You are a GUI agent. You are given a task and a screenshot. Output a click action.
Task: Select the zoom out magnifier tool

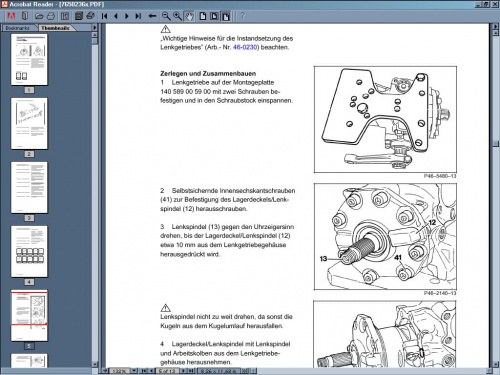pyautogui.click(x=166, y=16)
